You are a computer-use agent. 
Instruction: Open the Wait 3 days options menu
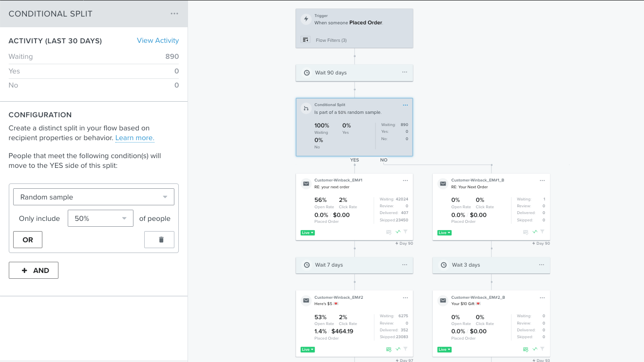point(542,265)
